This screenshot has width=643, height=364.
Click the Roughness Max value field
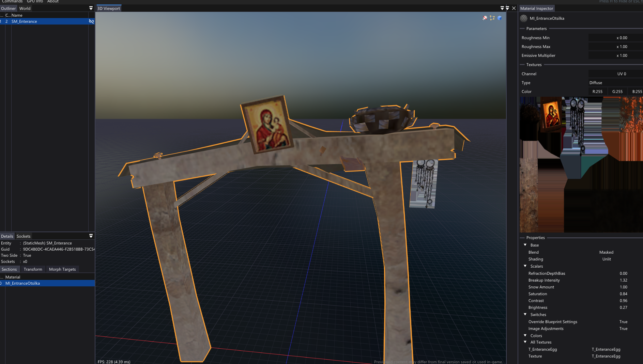(x=615, y=47)
